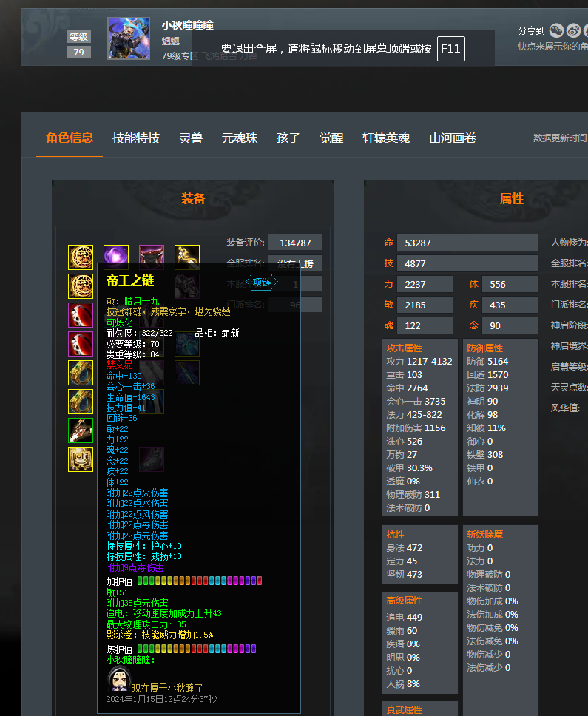
Task: Click the dimmed wolf armor icon behind tooltip
Action: coord(187,286)
